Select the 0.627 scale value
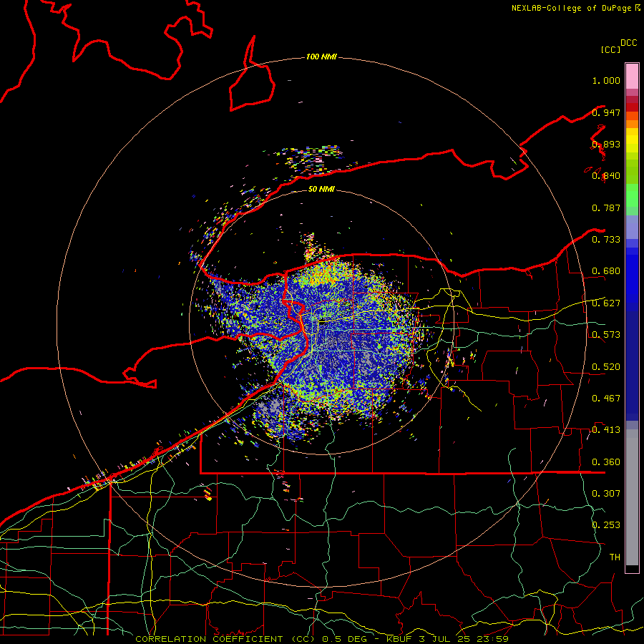 click(x=606, y=303)
